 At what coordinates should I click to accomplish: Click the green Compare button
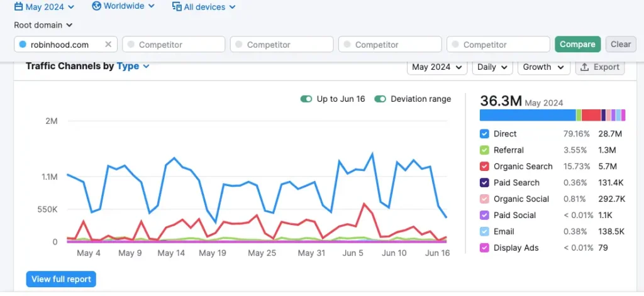(577, 45)
